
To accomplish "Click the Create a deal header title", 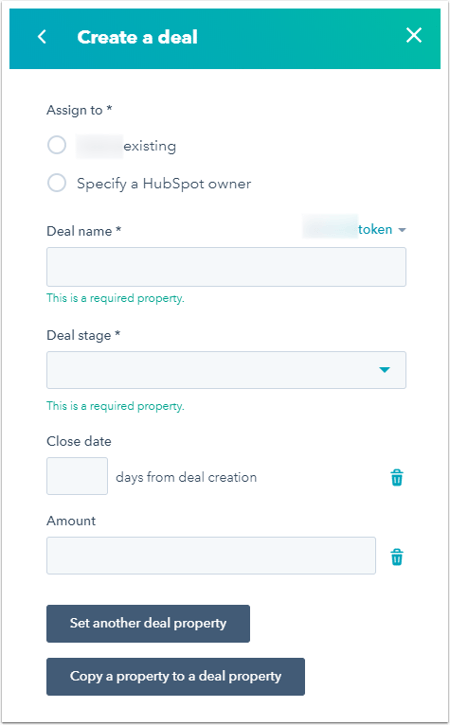I will click(137, 37).
